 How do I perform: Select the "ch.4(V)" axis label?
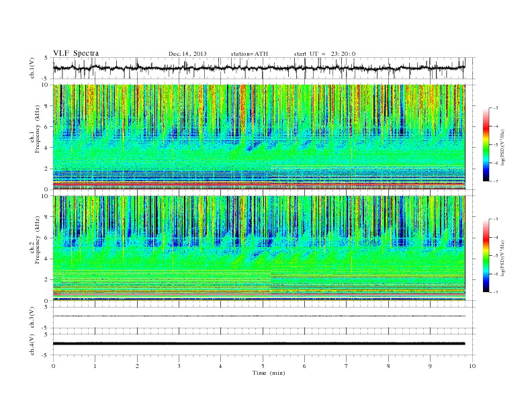click(x=32, y=345)
